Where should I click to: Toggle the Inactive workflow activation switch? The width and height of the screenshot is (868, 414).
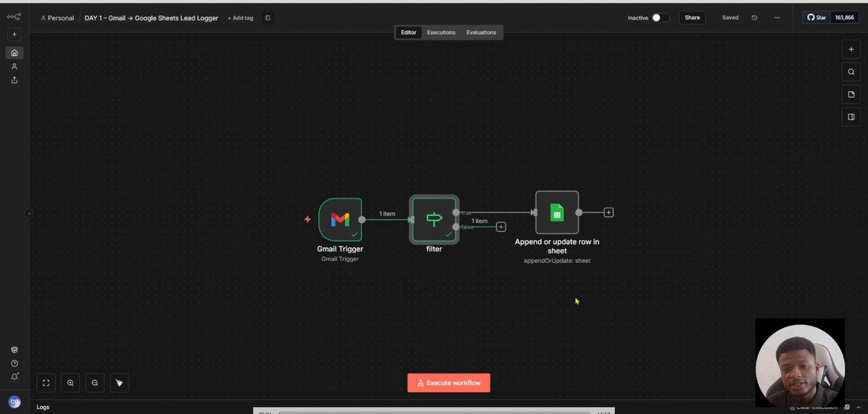660,17
